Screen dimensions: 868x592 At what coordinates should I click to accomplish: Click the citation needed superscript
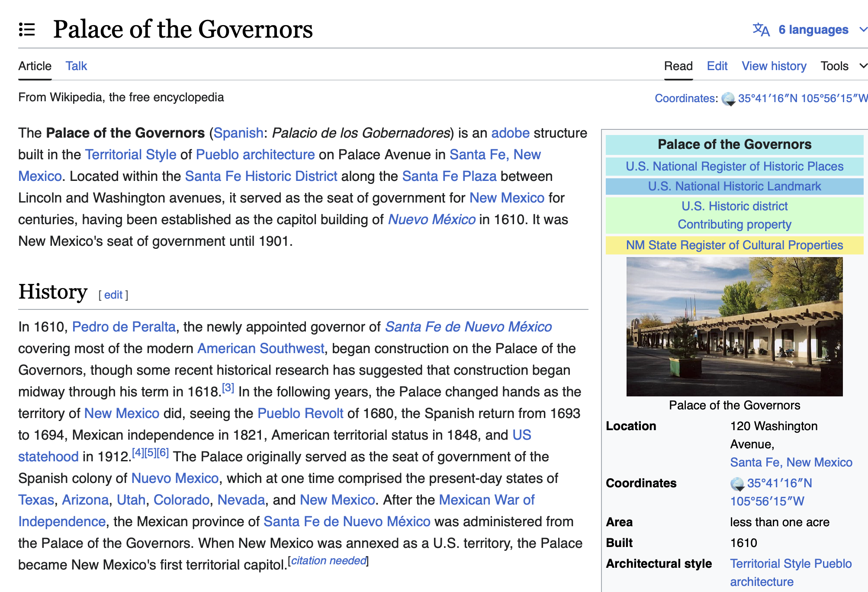(x=328, y=561)
